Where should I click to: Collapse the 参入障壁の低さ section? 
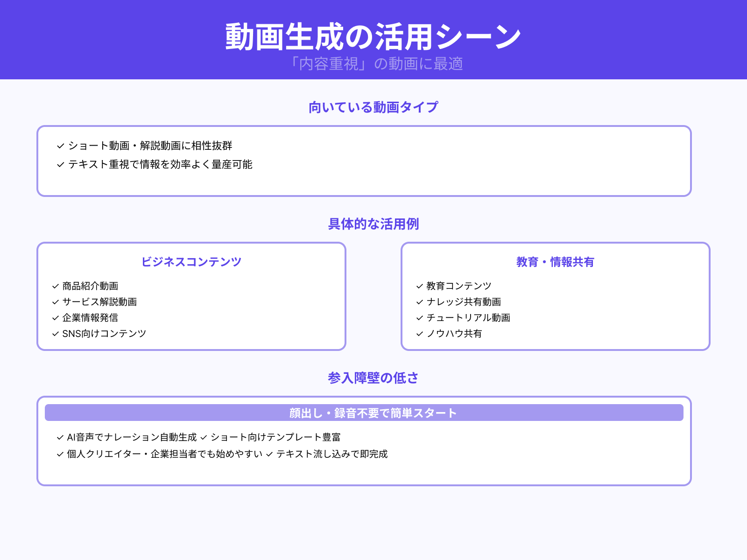tap(373, 378)
